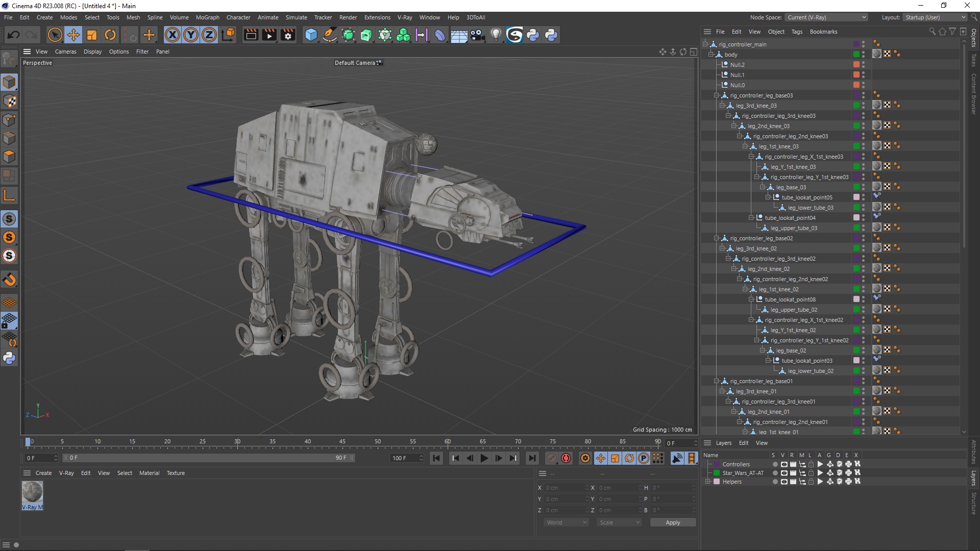This screenshot has height=551, width=980.
Task: Open the Layout Startup dropdown
Action: [x=935, y=17]
